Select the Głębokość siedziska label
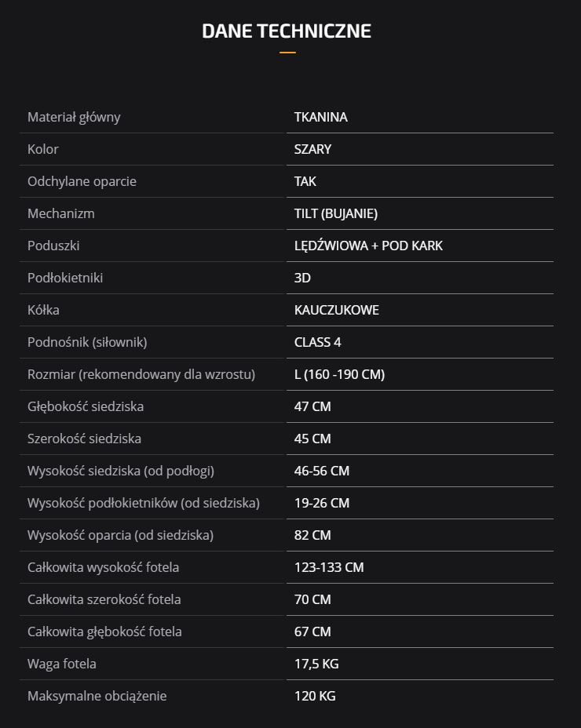Screen dimensions: 581x728 pos(86,406)
